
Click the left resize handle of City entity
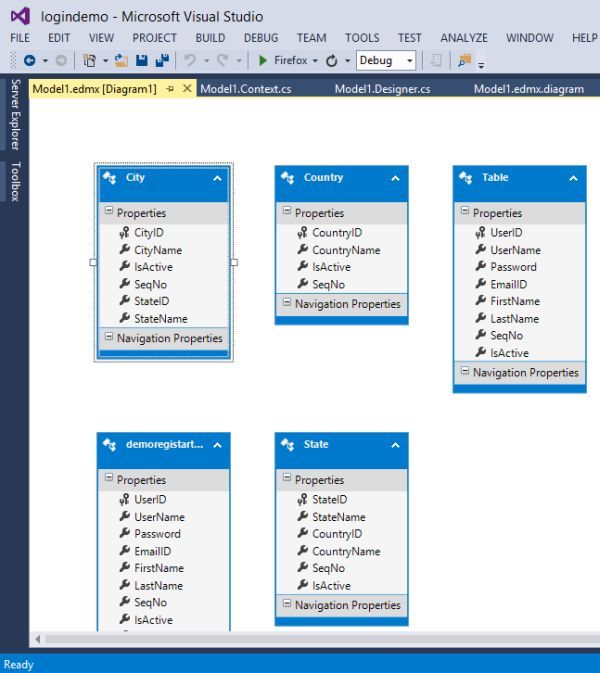[x=93, y=262]
